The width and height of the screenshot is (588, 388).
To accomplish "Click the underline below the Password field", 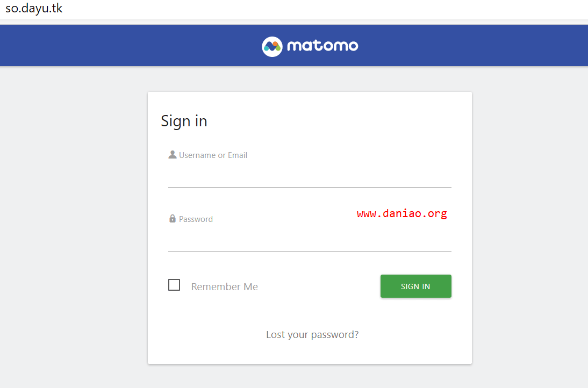I will [x=310, y=252].
